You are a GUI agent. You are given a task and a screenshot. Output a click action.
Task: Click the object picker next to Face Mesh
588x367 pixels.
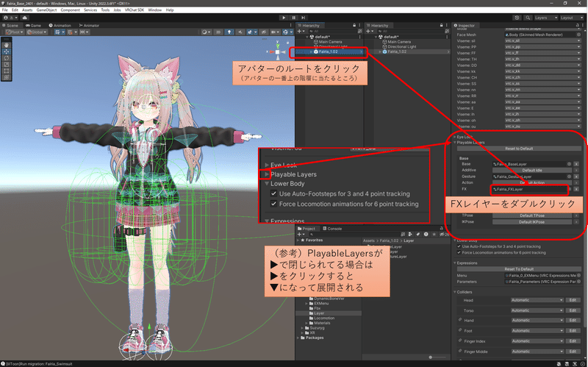pos(578,35)
